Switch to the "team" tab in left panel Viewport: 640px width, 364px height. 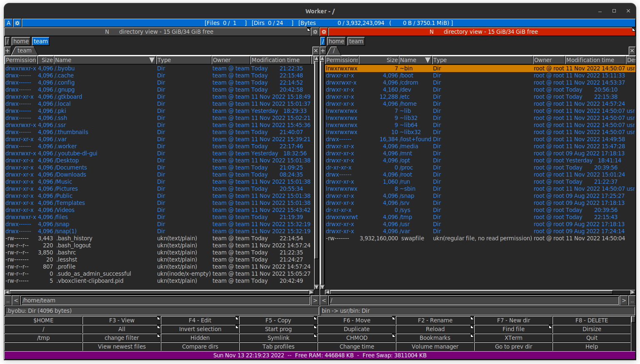pyautogui.click(x=24, y=50)
